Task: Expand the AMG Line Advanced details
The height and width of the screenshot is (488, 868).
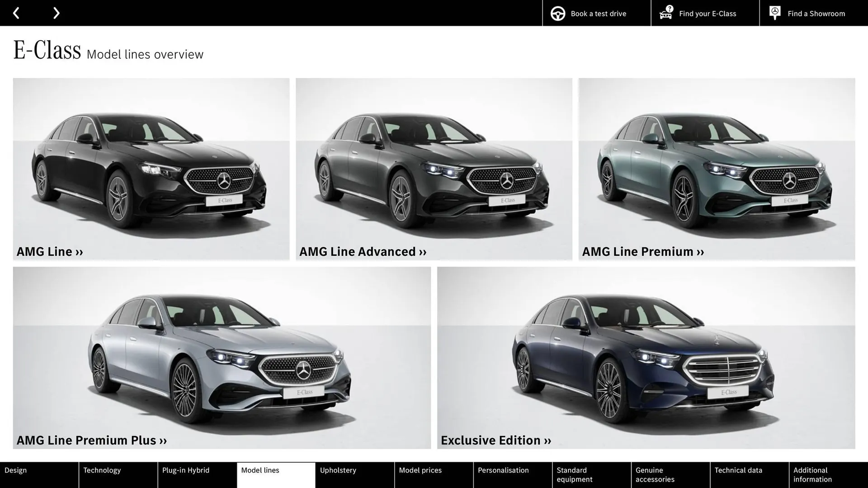Action: [x=362, y=252]
